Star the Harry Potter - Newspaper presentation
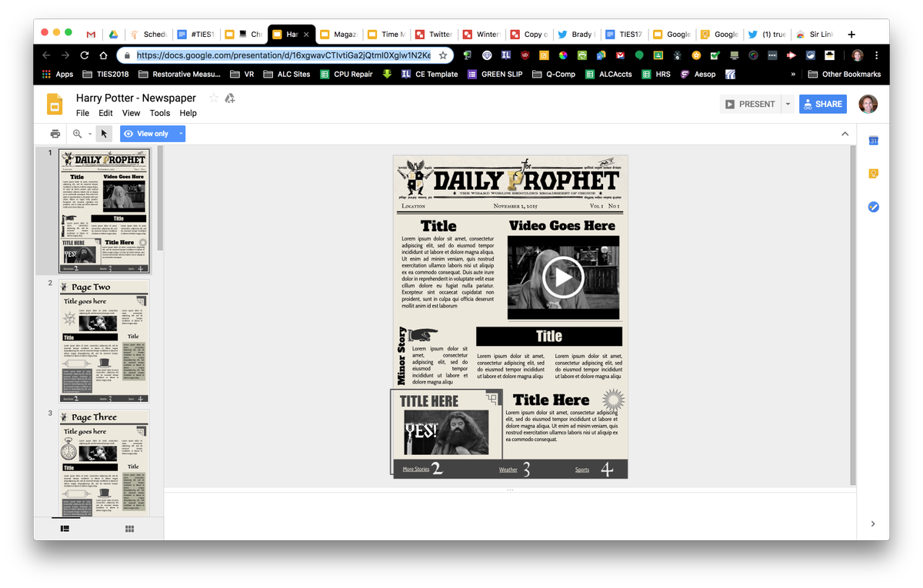Image resolution: width=923 pixels, height=588 pixels. click(x=214, y=98)
